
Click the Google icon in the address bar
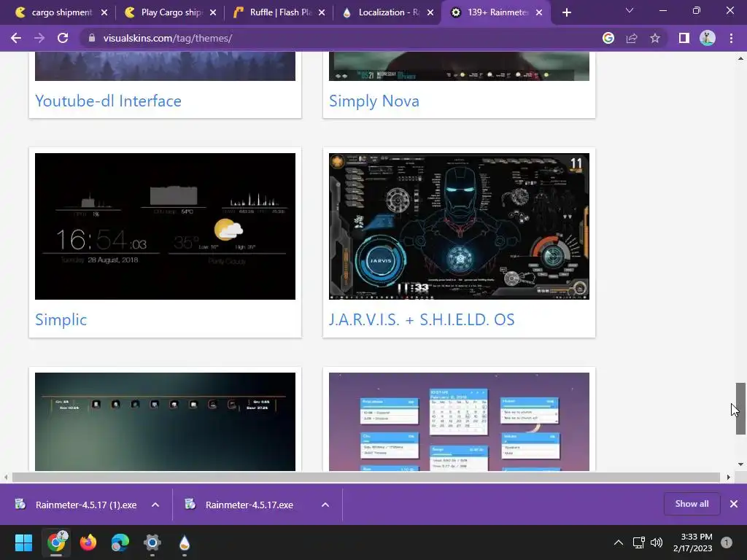608,38
